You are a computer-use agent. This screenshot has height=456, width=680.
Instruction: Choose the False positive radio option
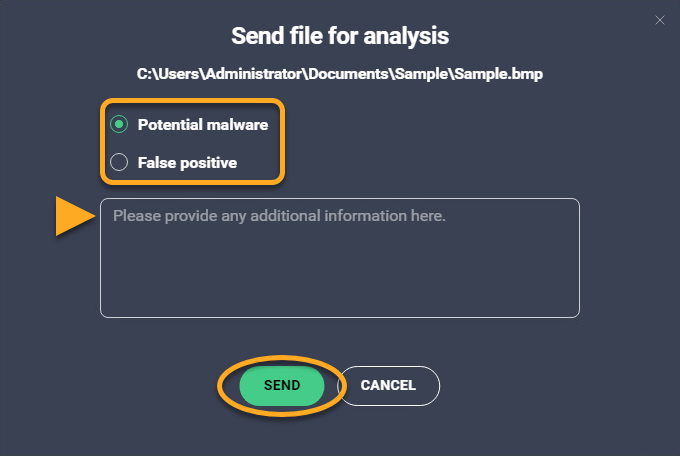point(119,161)
